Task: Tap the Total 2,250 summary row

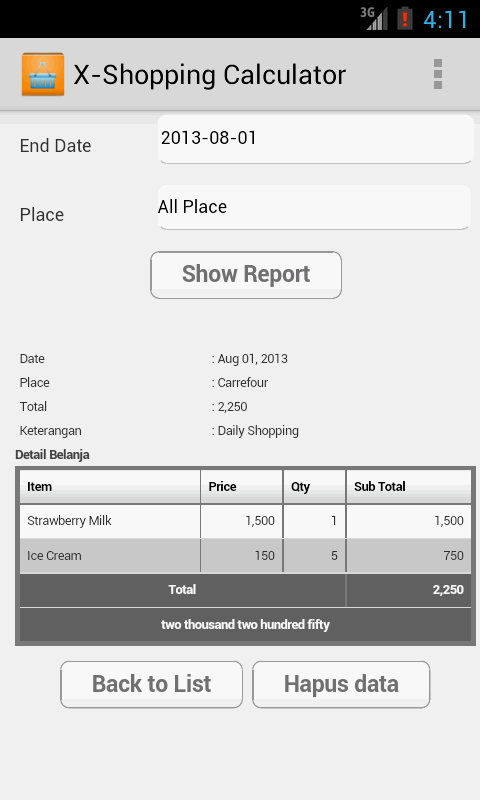Action: (x=245, y=590)
